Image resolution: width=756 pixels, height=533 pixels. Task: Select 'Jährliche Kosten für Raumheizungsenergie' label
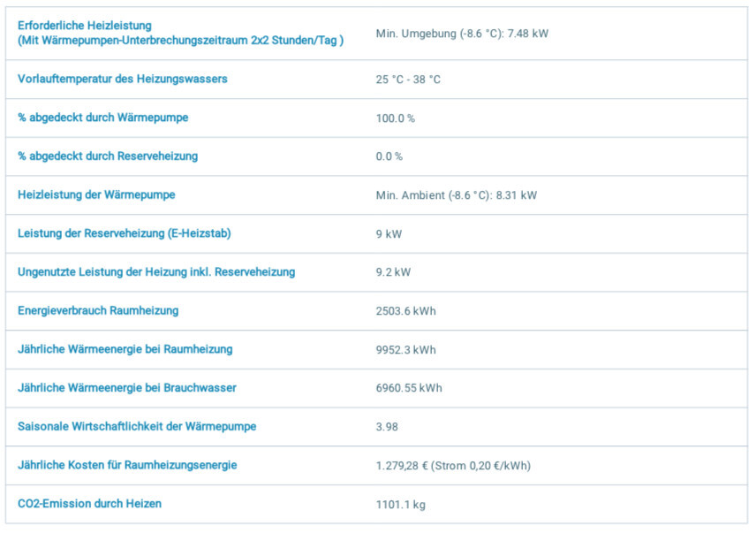tap(127, 465)
